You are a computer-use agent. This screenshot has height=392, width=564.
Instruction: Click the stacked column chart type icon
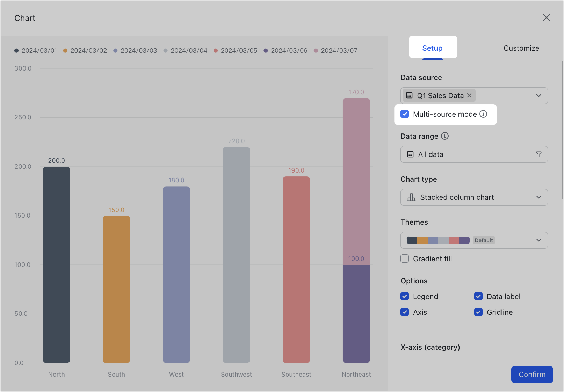[411, 197]
